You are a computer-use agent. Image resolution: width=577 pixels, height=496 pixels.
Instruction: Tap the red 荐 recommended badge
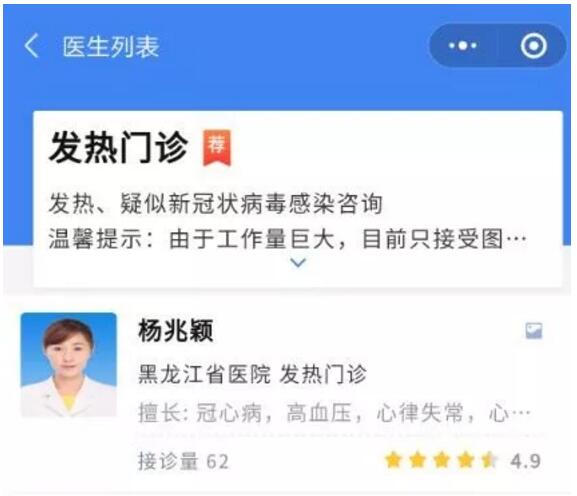point(217,147)
